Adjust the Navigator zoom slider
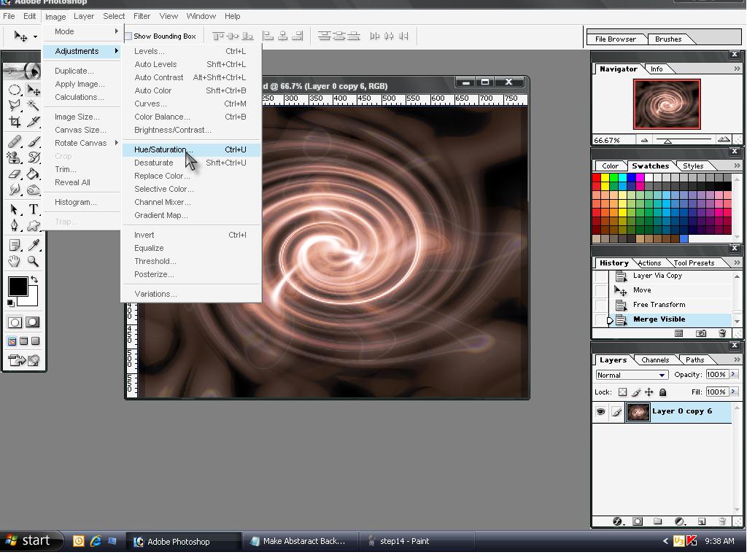 tap(668, 141)
